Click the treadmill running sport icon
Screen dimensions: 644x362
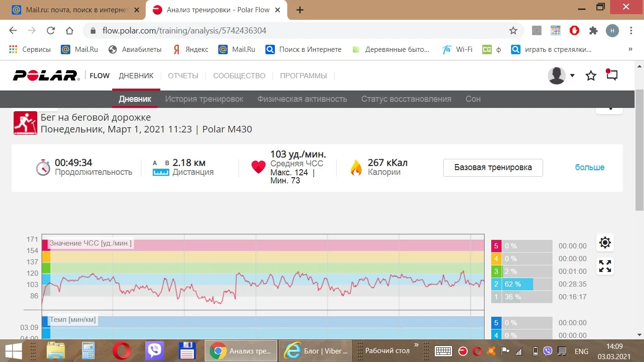click(x=25, y=123)
